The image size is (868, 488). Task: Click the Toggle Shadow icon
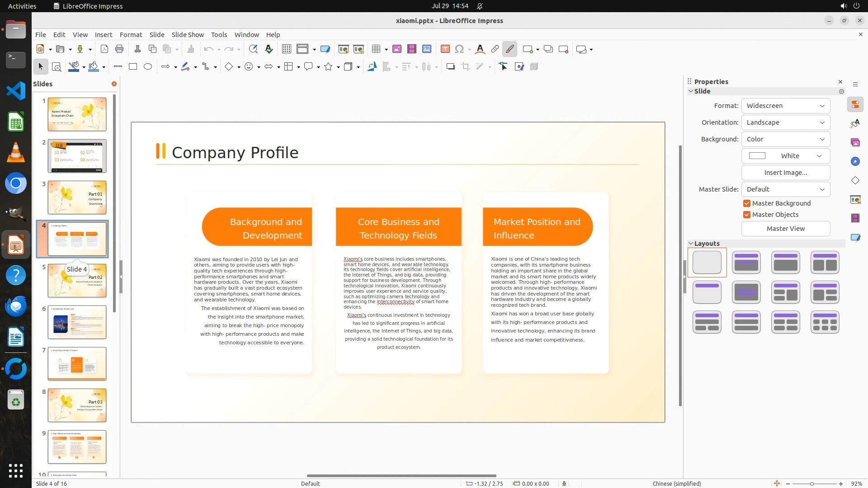(x=450, y=67)
